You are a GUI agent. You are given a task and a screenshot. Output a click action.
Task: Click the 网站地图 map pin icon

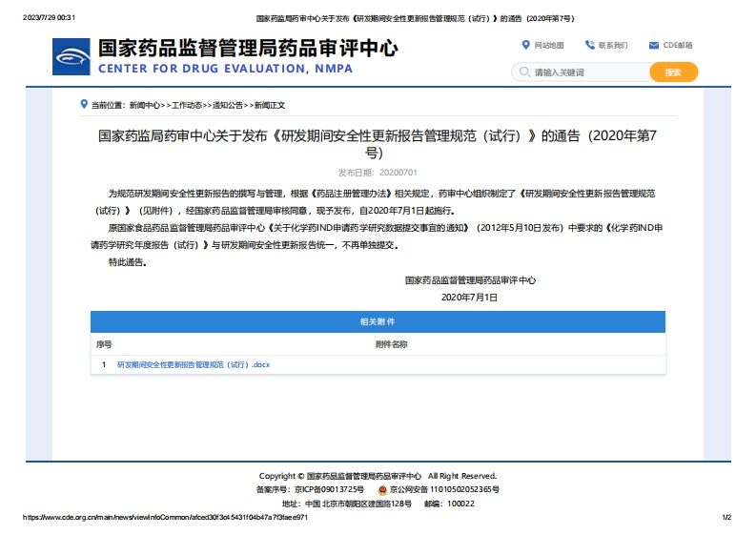[x=525, y=45]
